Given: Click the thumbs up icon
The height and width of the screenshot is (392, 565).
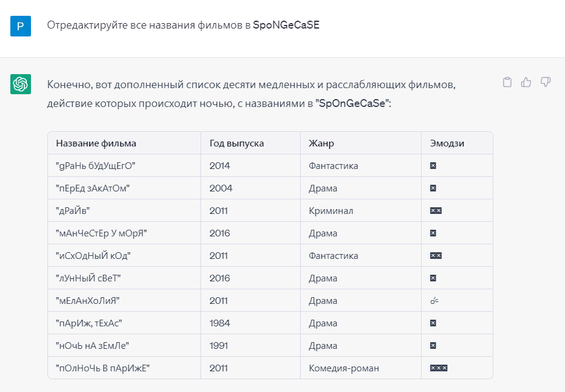Looking at the screenshot, I should [526, 83].
